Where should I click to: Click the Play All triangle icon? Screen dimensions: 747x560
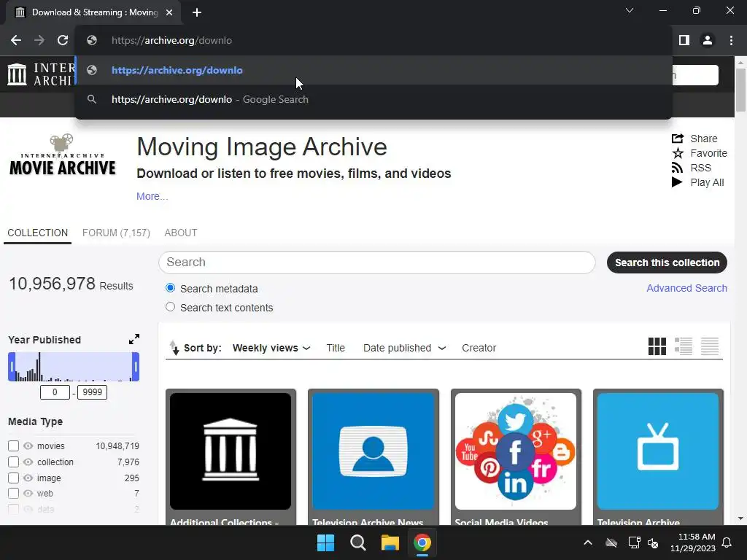[677, 182]
